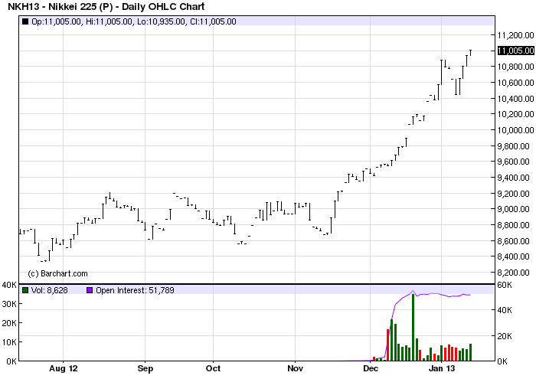Click the 10K volume axis label
Viewport: 536px width, 392px height.
pyautogui.click(x=9, y=342)
